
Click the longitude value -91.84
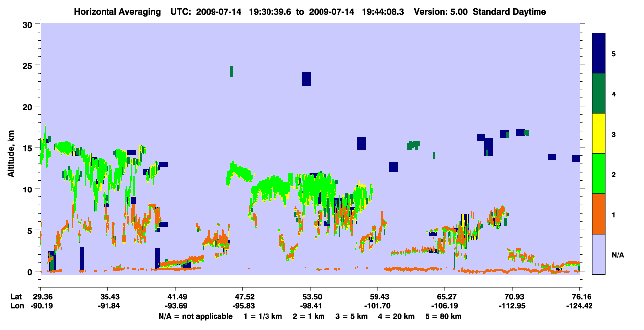[108, 306]
